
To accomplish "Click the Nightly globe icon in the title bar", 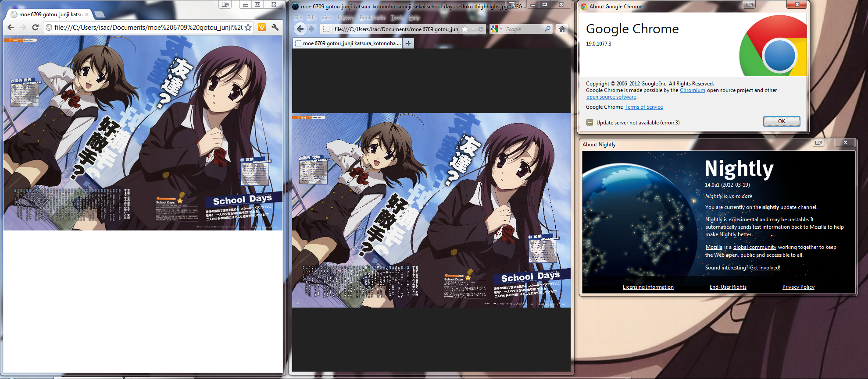I will point(295,6).
